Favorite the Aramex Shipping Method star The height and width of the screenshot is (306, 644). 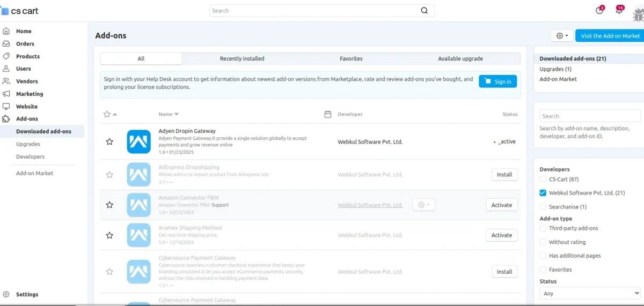click(x=109, y=235)
